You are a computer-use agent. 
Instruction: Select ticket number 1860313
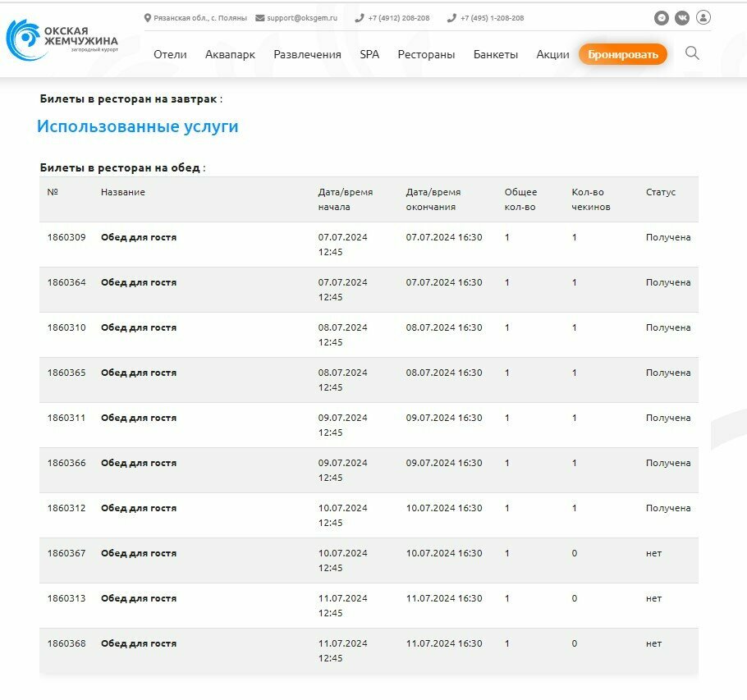point(66,598)
